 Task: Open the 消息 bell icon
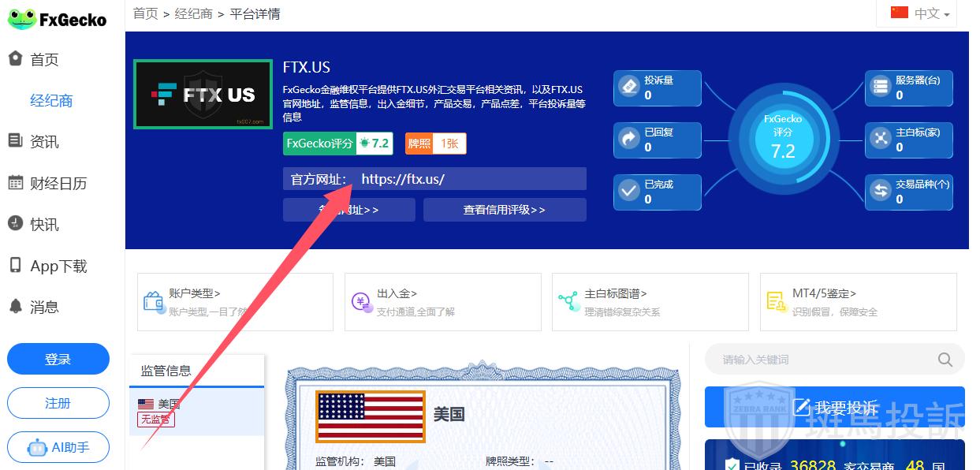[15, 306]
